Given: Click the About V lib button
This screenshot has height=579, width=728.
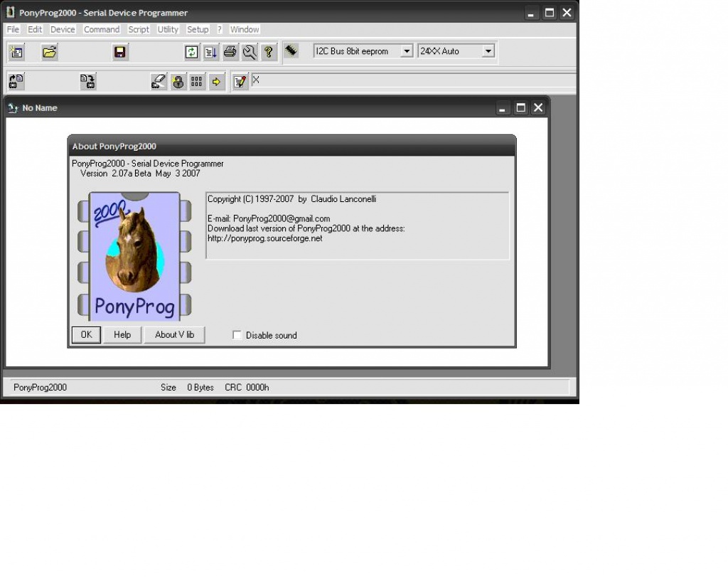Looking at the screenshot, I should 175,335.
